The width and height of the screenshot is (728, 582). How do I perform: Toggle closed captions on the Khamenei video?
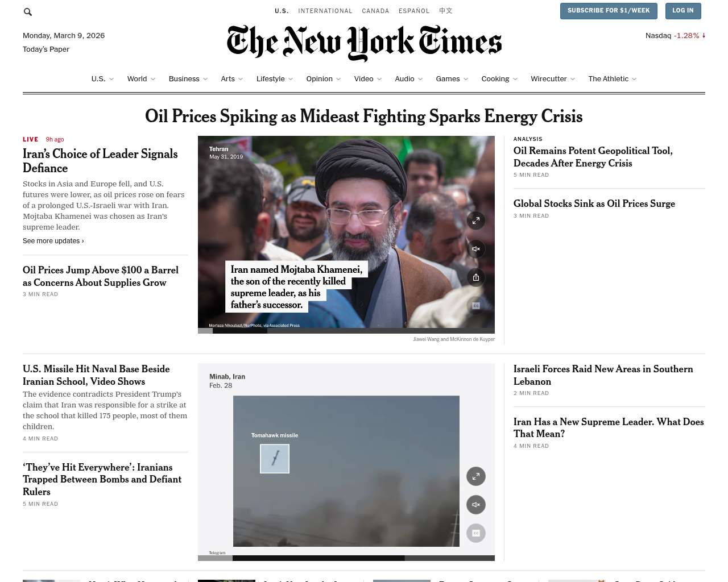point(476,306)
